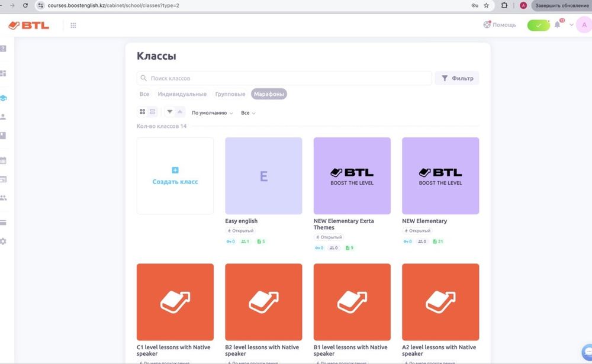The image size is (592, 364).
Task: Open the calendar sidebar icon
Action: click(x=3, y=160)
